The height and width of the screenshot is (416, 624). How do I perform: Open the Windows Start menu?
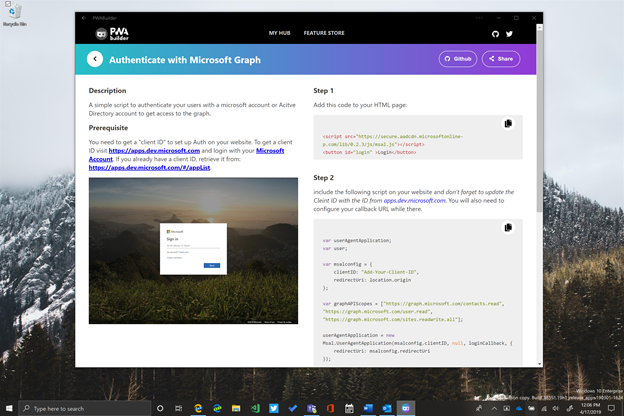[9, 408]
